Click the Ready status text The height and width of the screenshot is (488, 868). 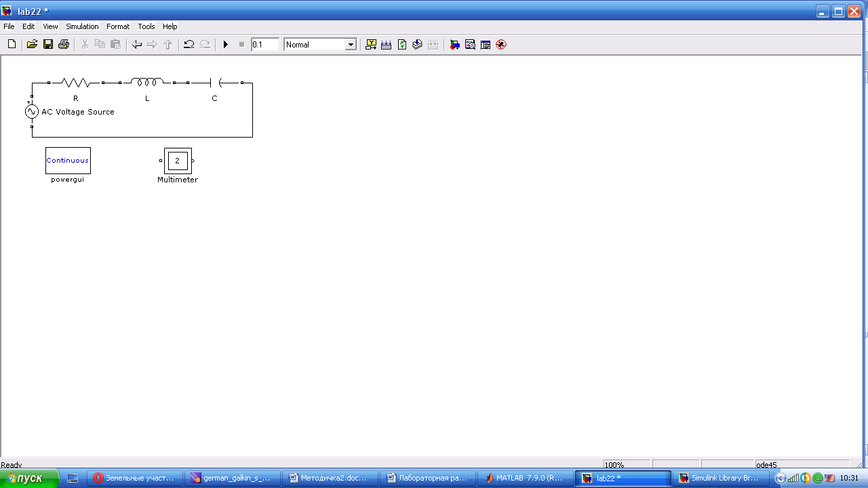coord(12,465)
